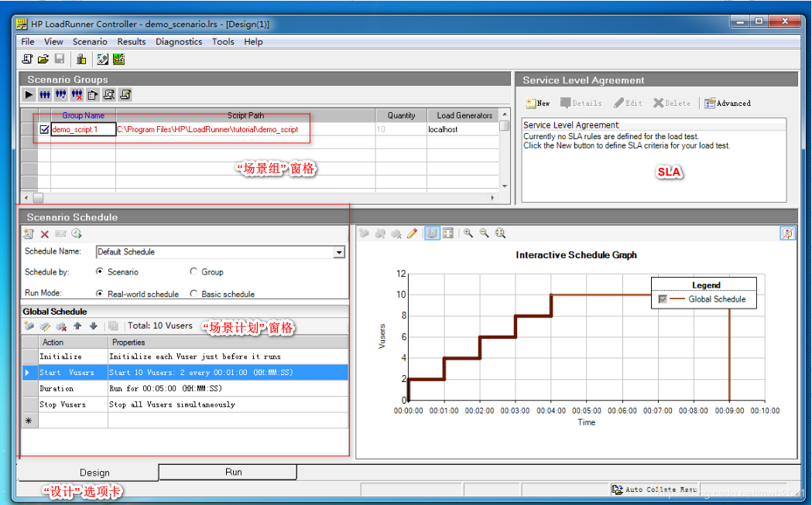The width and height of the screenshot is (812, 505).
Task: Open the Scenario menu
Action: 90,42
